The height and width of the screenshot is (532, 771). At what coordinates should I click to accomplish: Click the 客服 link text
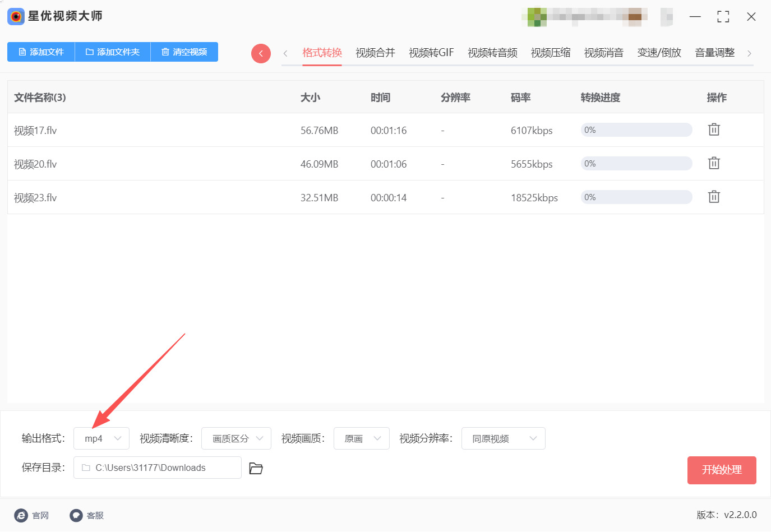coord(95,515)
